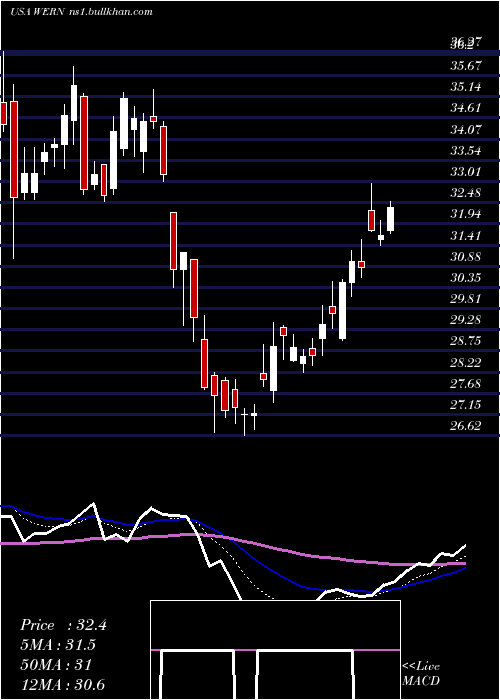This screenshot has width=500, height=700.
Task: Select the 12MA : 30.6 readout
Action: coord(62,684)
